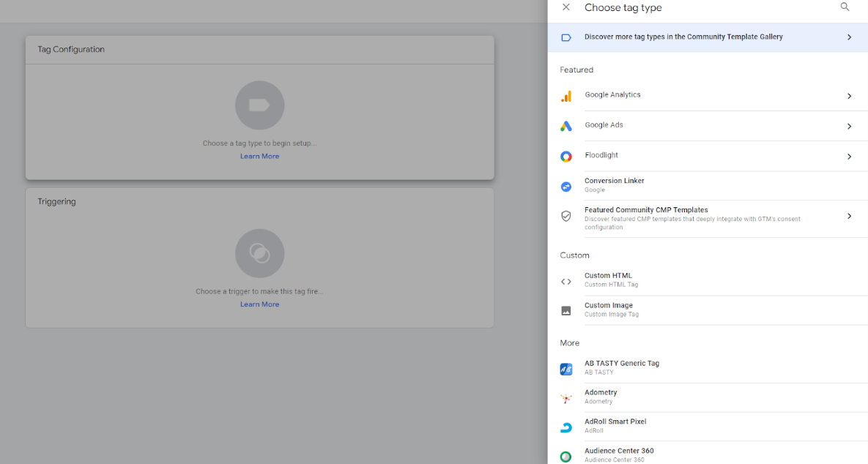The height and width of the screenshot is (464, 868).
Task: Click the Featured Community CMP shield icon
Action: [565, 216]
